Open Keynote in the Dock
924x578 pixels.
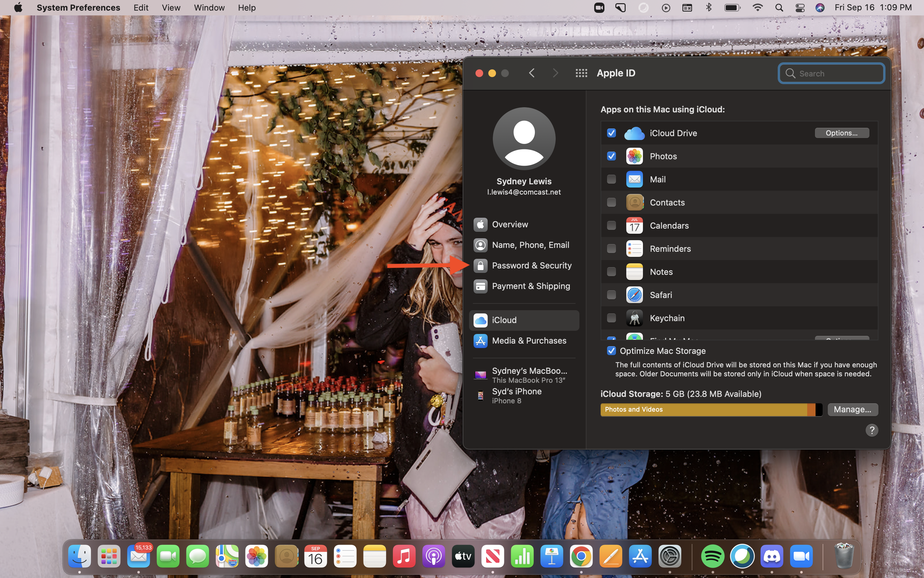pyautogui.click(x=552, y=556)
